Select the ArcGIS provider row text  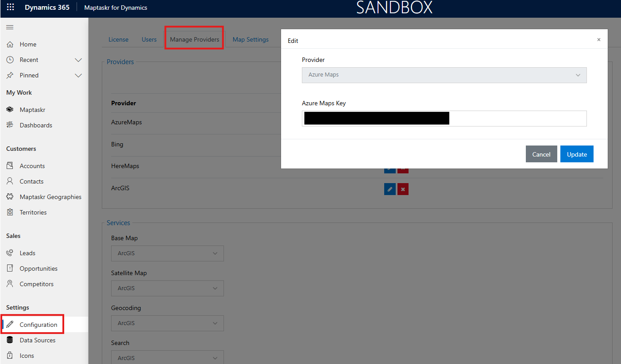[x=120, y=188]
